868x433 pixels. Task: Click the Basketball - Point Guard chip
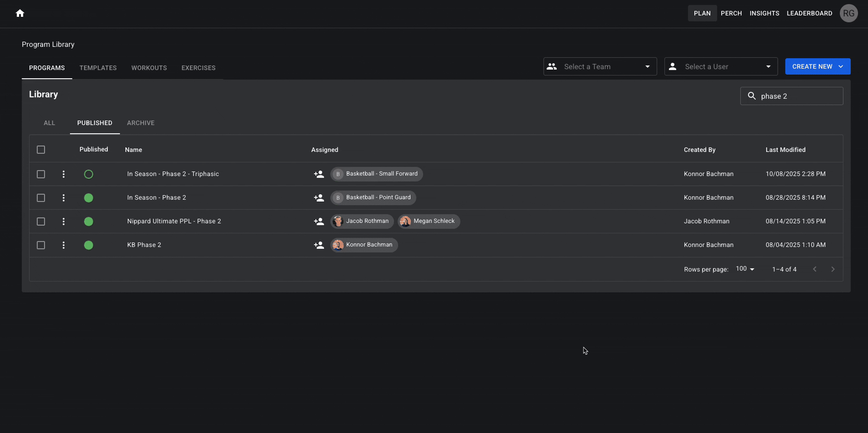pyautogui.click(x=373, y=198)
